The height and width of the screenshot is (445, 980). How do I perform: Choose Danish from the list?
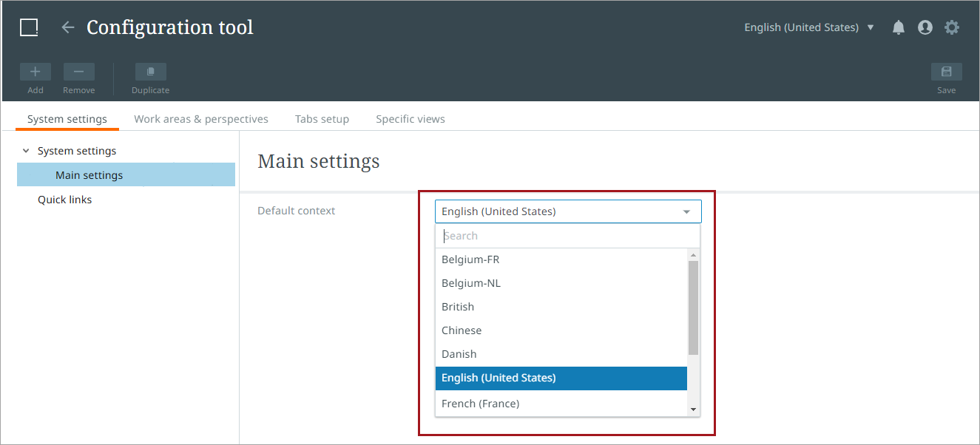pyautogui.click(x=561, y=354)
